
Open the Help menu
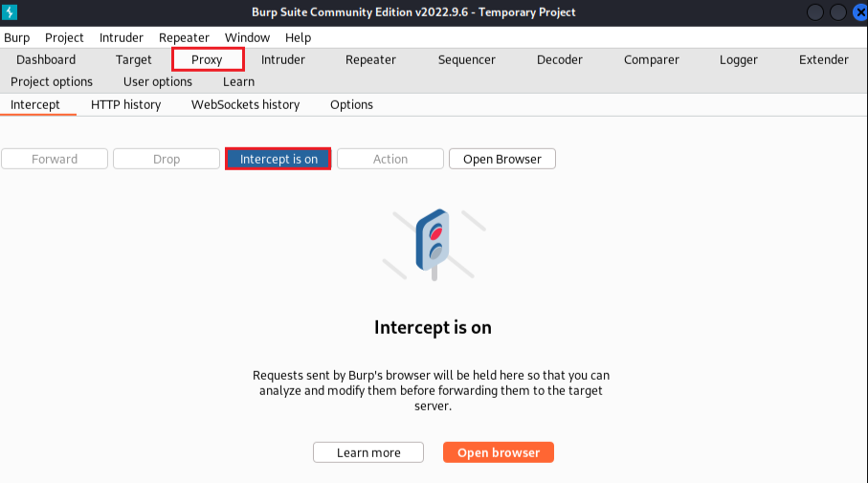coord(298,37)
